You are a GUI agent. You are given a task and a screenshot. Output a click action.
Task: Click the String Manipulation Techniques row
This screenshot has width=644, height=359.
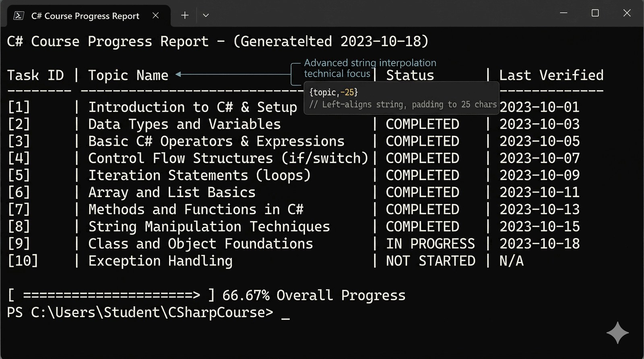(x=209, y=227)
